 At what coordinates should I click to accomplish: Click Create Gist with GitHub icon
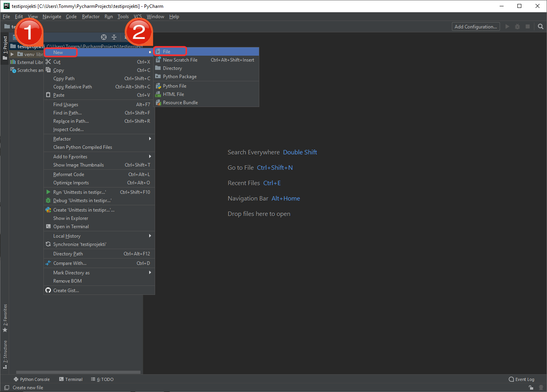66,291
